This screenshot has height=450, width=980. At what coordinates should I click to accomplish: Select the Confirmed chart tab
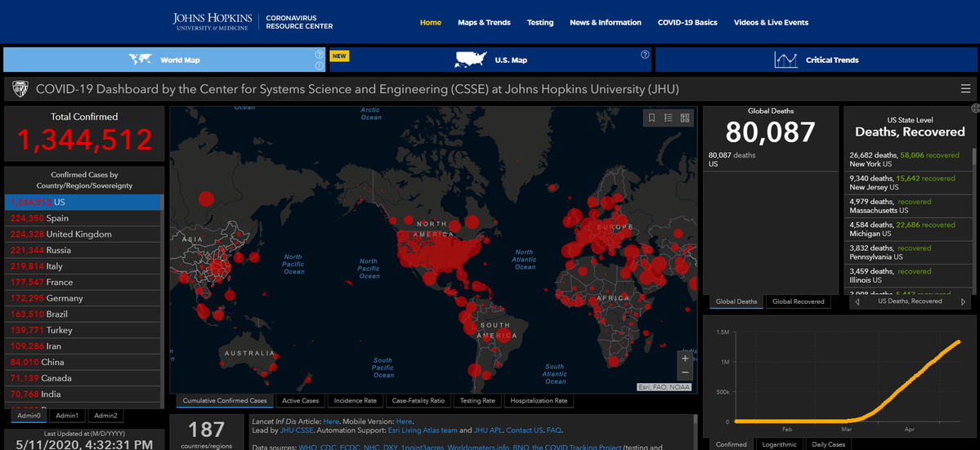coord(731,444)
